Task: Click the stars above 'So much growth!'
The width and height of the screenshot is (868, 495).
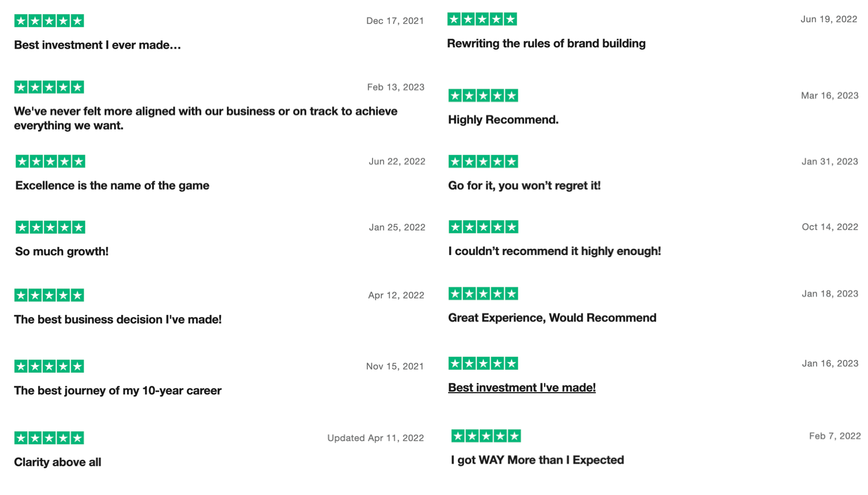Action: click(50, 227)
